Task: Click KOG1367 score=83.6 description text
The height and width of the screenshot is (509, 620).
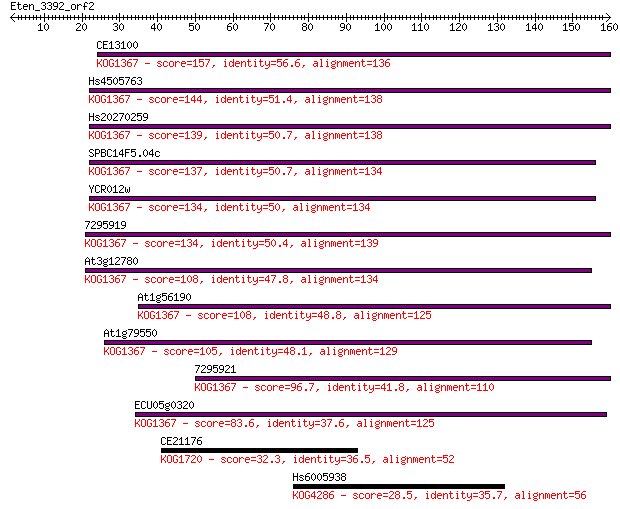Action: (x=285, y=423)
